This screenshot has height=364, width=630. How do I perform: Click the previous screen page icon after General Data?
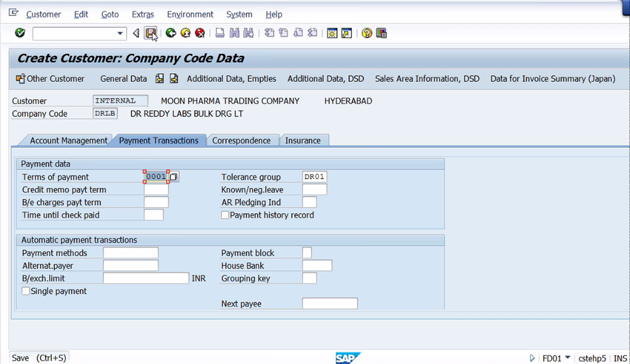[x=160, y=79]
